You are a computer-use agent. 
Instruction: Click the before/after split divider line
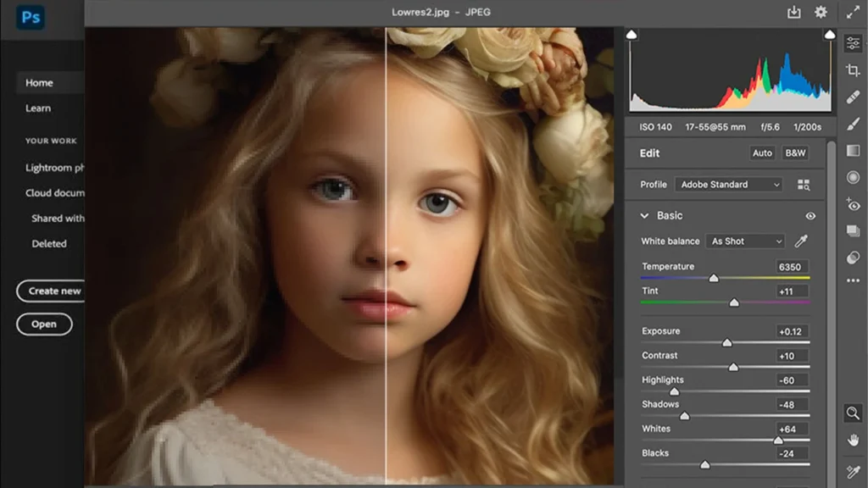point(386,256)
